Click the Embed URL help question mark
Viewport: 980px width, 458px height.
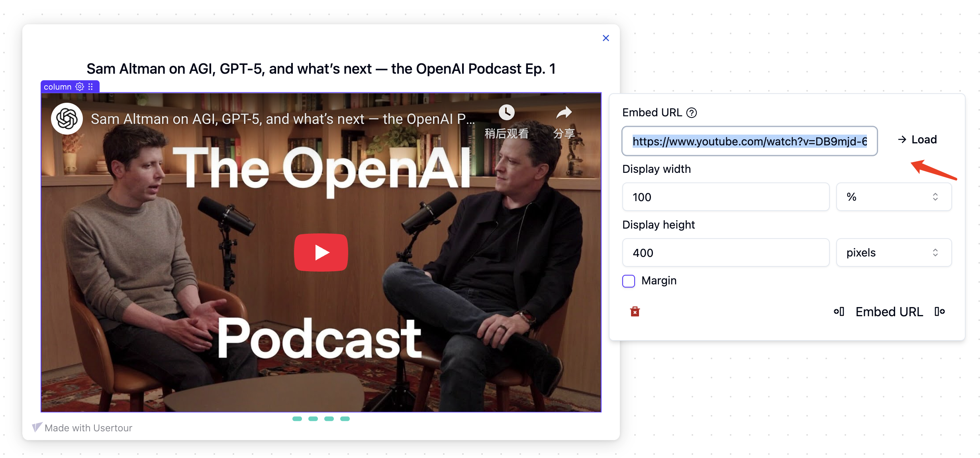click(x=692, y=113)
